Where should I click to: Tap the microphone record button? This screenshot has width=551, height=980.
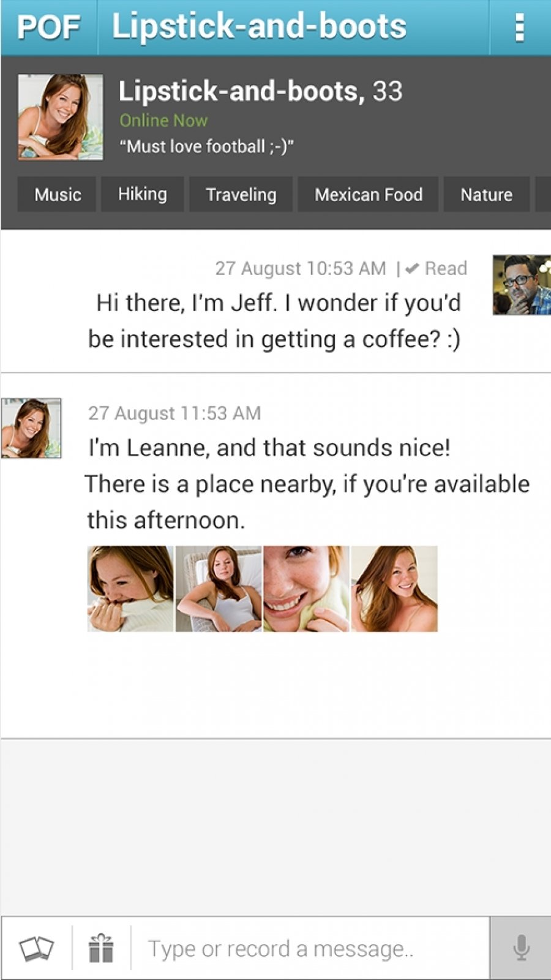pos(521,948)
